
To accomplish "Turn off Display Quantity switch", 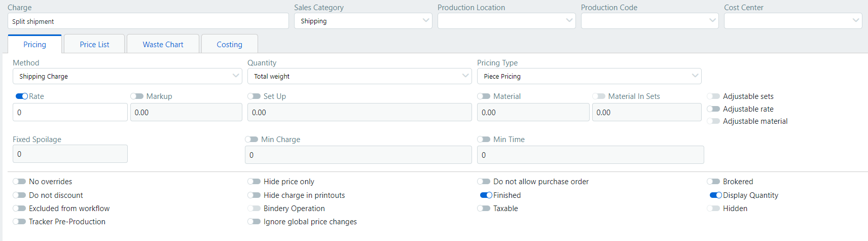I will point(716,195).
